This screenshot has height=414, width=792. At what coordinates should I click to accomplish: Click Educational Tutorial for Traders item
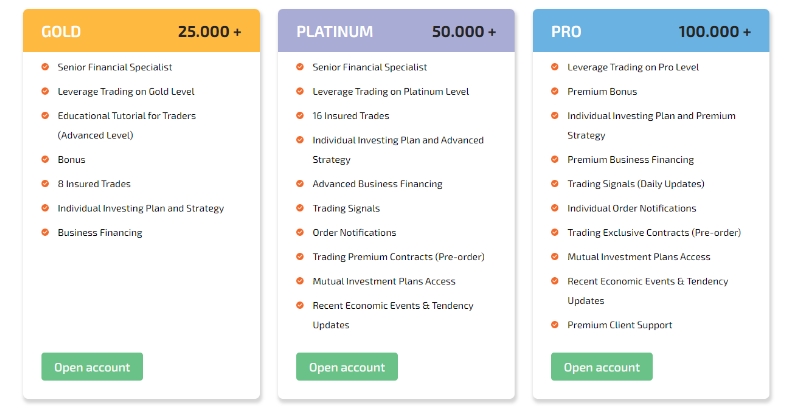point(126,116)
